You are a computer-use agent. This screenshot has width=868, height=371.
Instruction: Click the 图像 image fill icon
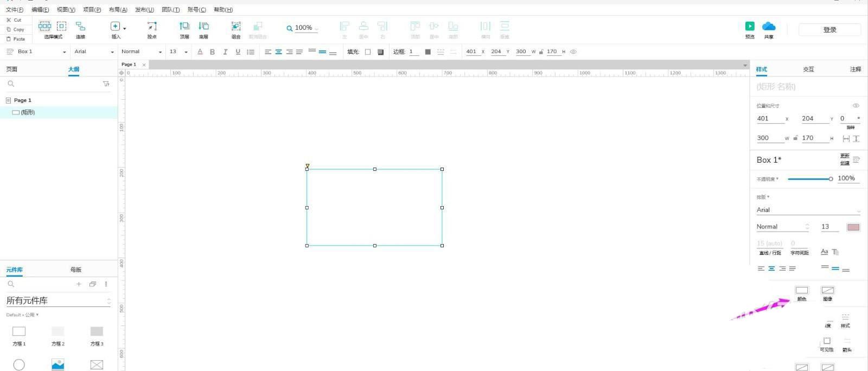[827, 291]
